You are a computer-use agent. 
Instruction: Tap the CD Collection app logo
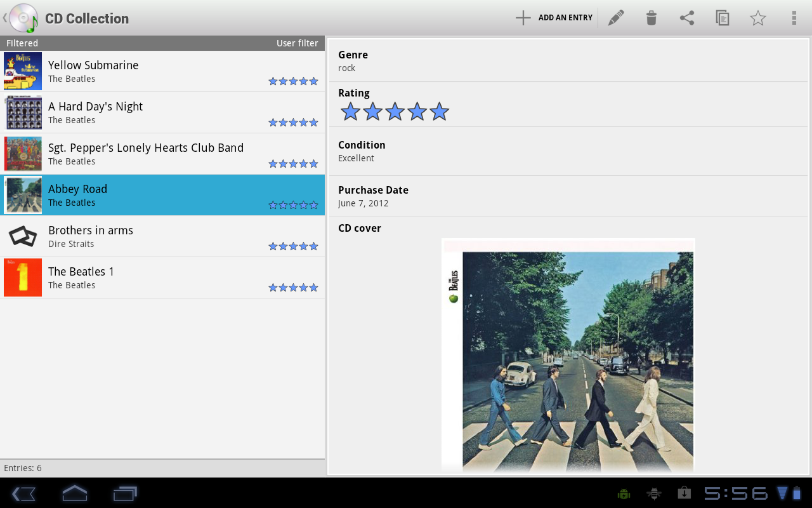[x=23, y=18]
